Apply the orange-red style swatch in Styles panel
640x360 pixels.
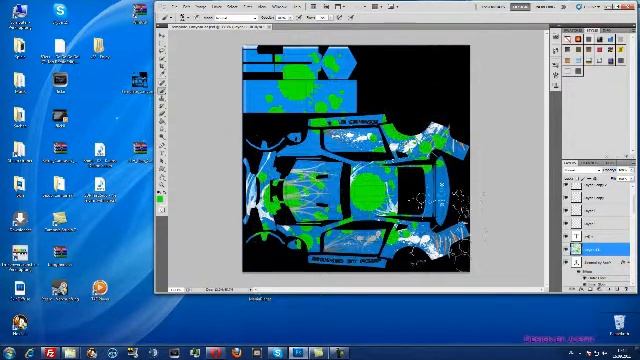[x=578, y=39]
